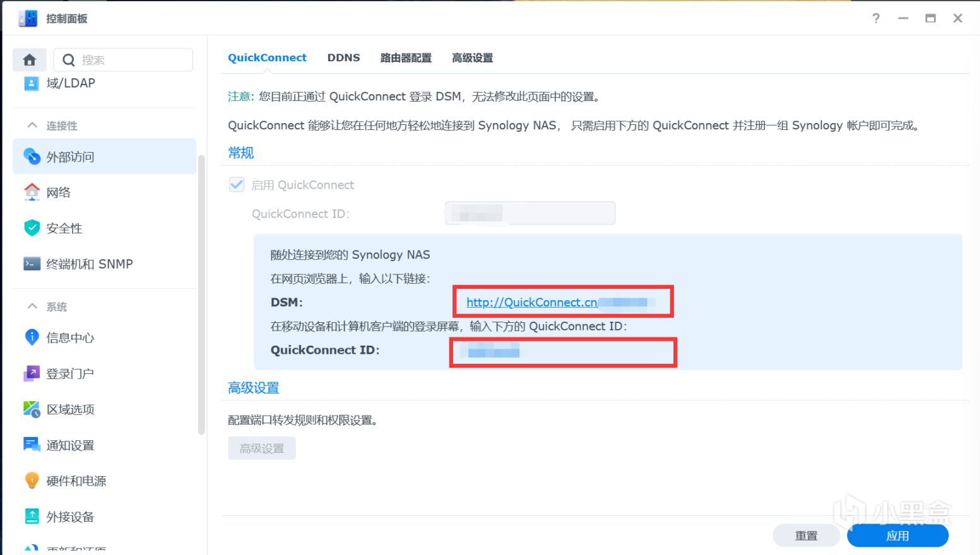Collapse the 系统 section chevron
Viewport: 980px width, 555px height.
(x=32, y=307)
